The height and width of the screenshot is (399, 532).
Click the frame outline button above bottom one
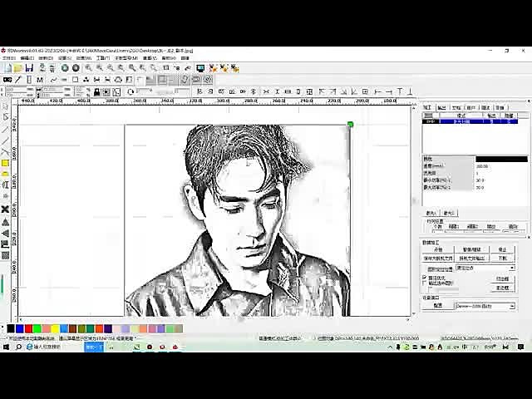pos(502,279)
